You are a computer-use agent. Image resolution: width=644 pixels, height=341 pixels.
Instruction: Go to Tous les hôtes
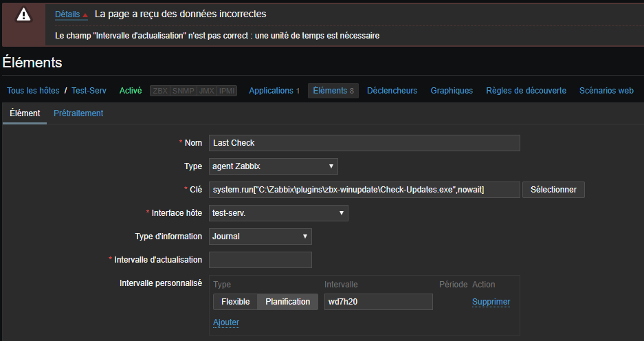tap(33, 91)
